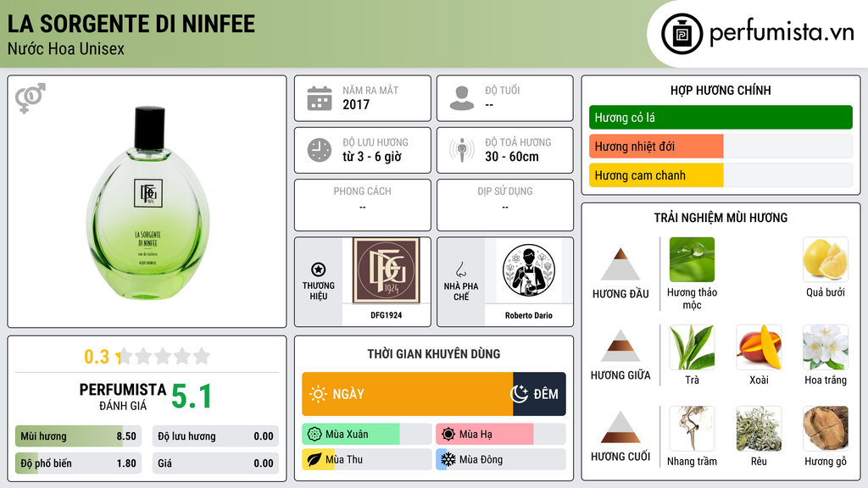Open the Rêu note image
The image size is (868, 488).
tap(759, 428)
